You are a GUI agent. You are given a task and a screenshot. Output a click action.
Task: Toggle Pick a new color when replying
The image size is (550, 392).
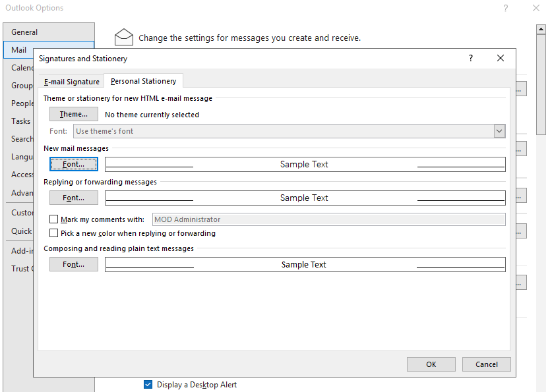coord(53,233)
